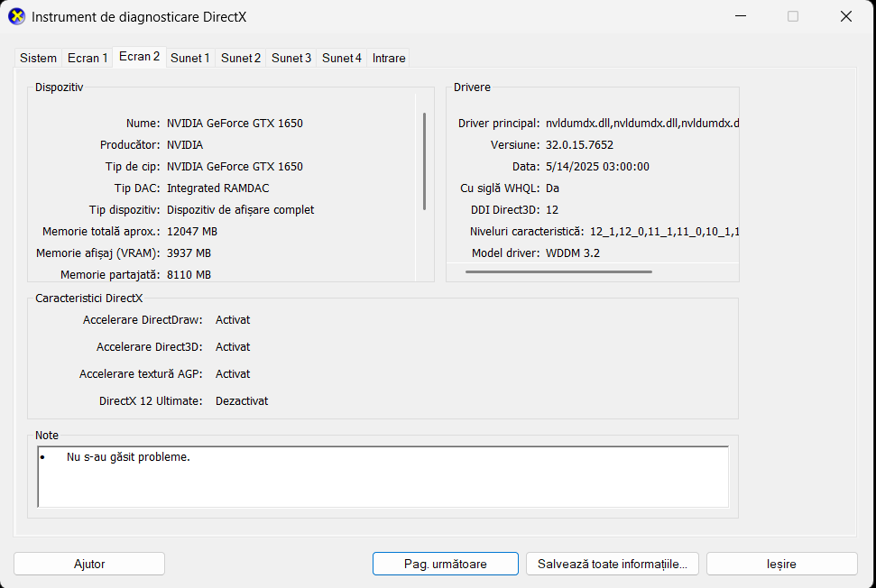Select the Nume value NVIDIA GeForce GTX 1650

click(x=235, y=124)
